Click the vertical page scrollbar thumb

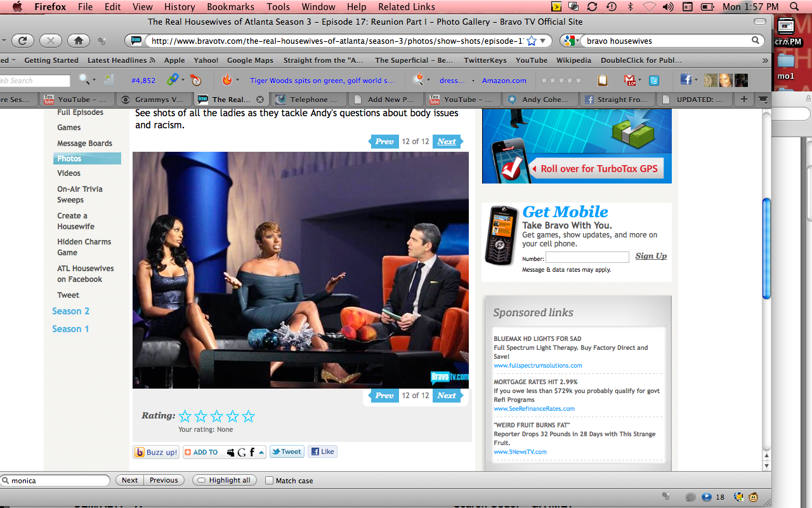[x=766, y=248]
